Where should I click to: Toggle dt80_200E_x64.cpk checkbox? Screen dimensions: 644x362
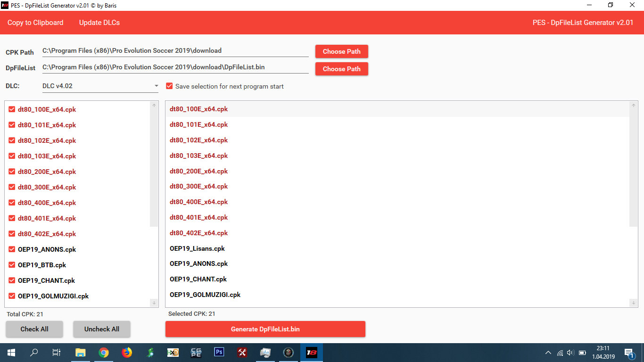pyautogui.click(x=12, y=172)
